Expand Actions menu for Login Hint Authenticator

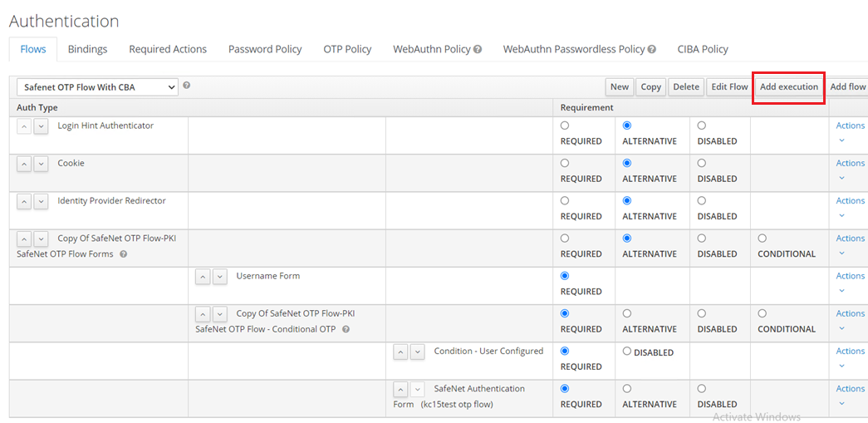point(849,126)
